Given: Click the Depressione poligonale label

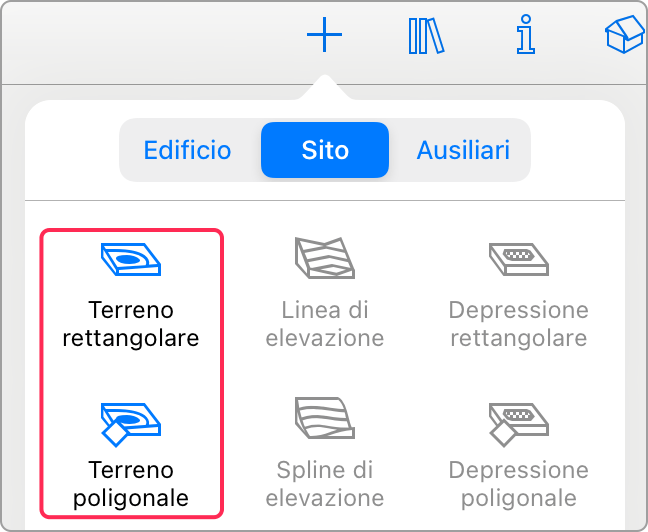Looking at the screenshot, I should point(519,484).
